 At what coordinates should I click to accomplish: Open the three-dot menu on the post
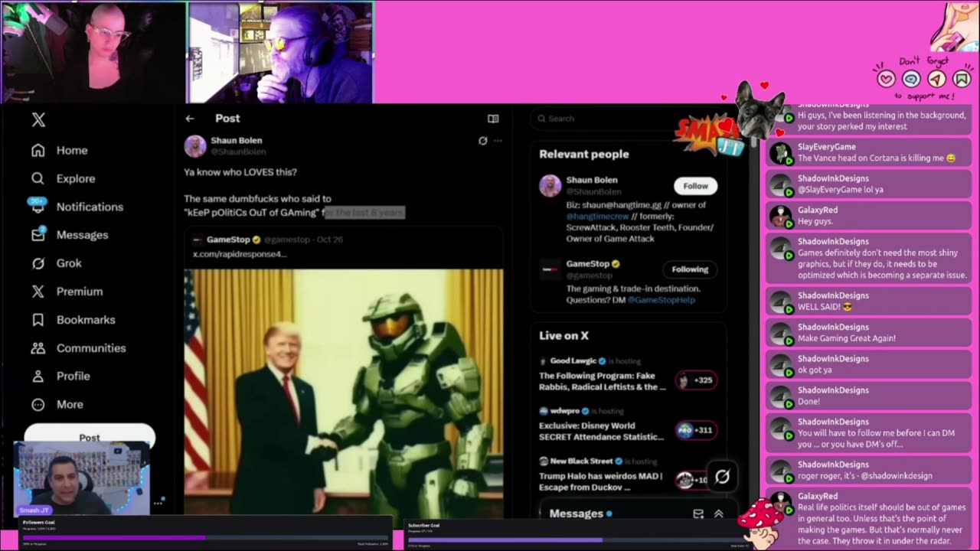coord(498,141)
